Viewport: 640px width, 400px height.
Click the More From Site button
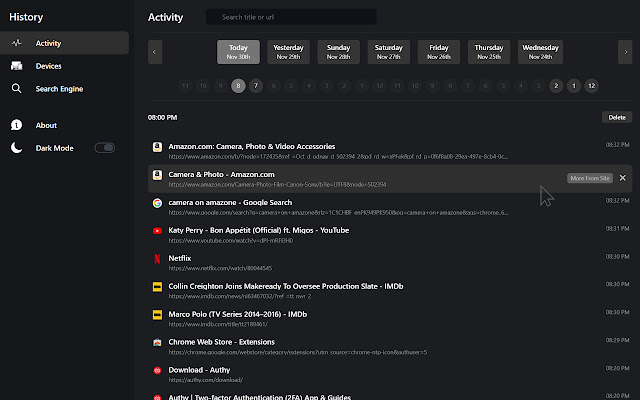click(x=590, y=178)
